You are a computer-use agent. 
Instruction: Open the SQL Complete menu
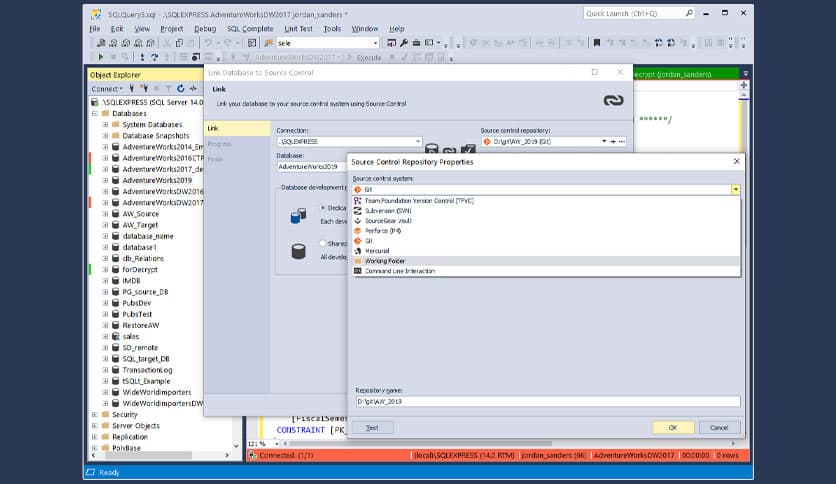tap(250, 29)
